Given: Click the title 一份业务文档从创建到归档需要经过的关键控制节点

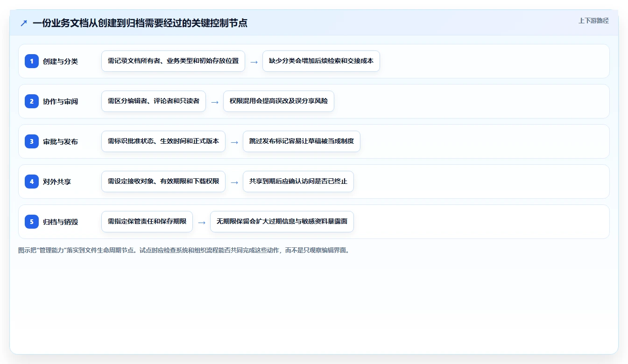Looking at the screenshot, I should pyautogui.click(x=140, y=23).
